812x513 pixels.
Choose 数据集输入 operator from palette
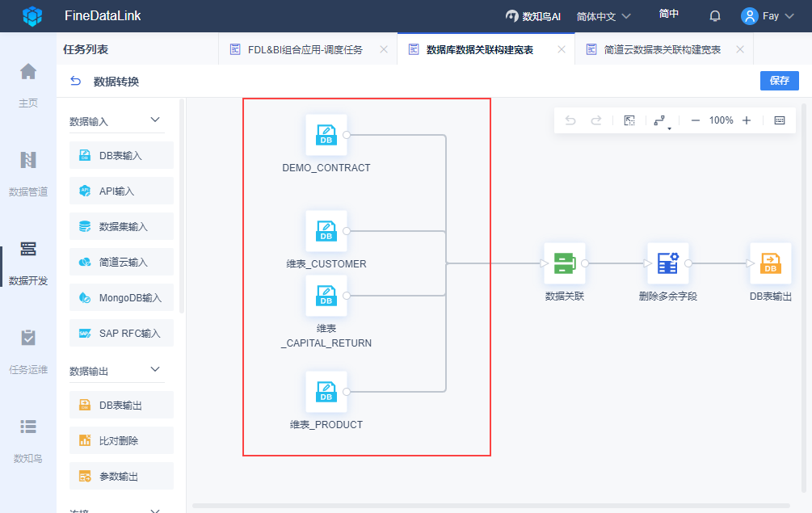coord(121,226)
